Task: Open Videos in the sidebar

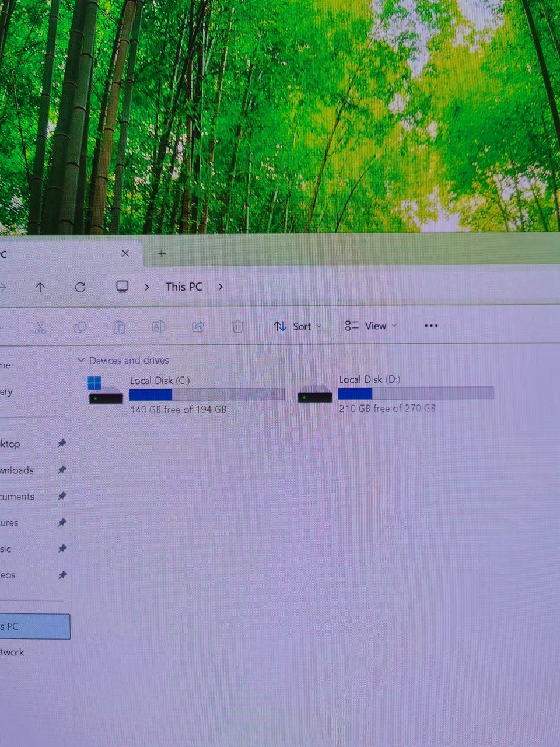Action: pos(8,575)
